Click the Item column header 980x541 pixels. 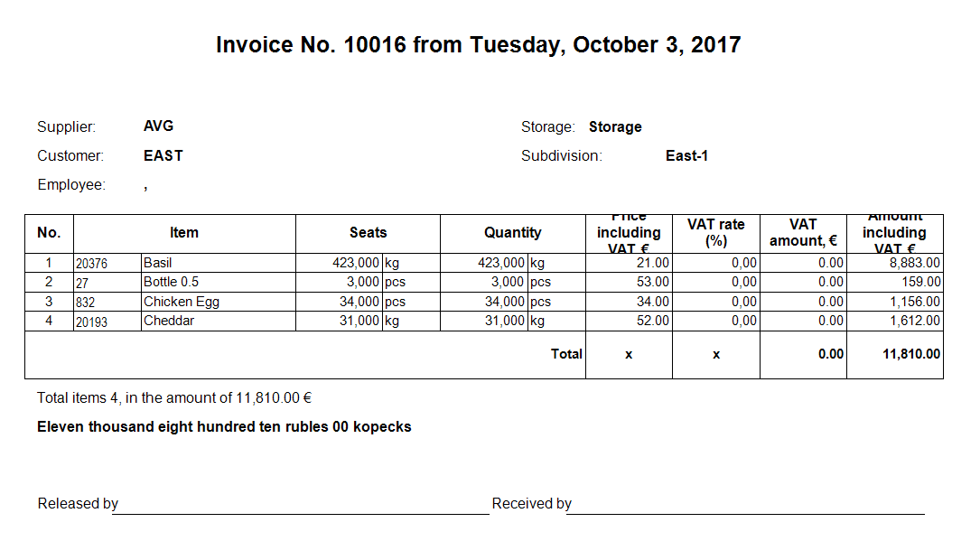(x=184, y=233)
